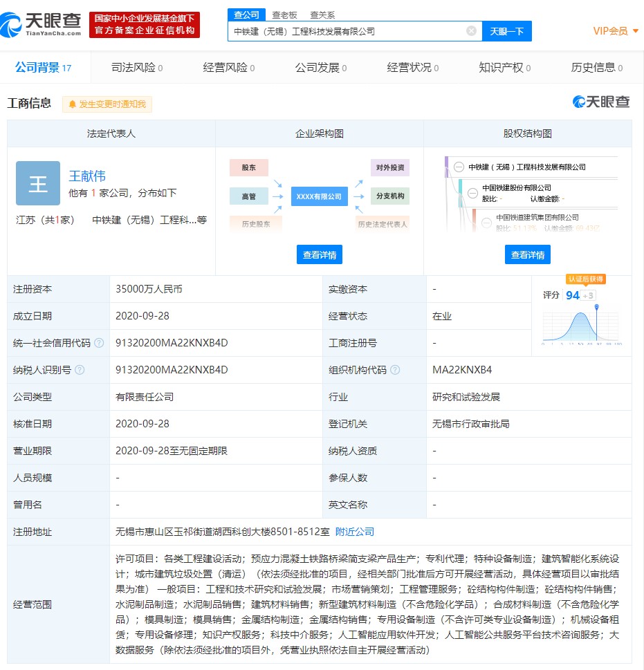The height and width of the screenshot is (670, 644).
Task: Select 在业 operating status value
Action: (x=442, y=316)
